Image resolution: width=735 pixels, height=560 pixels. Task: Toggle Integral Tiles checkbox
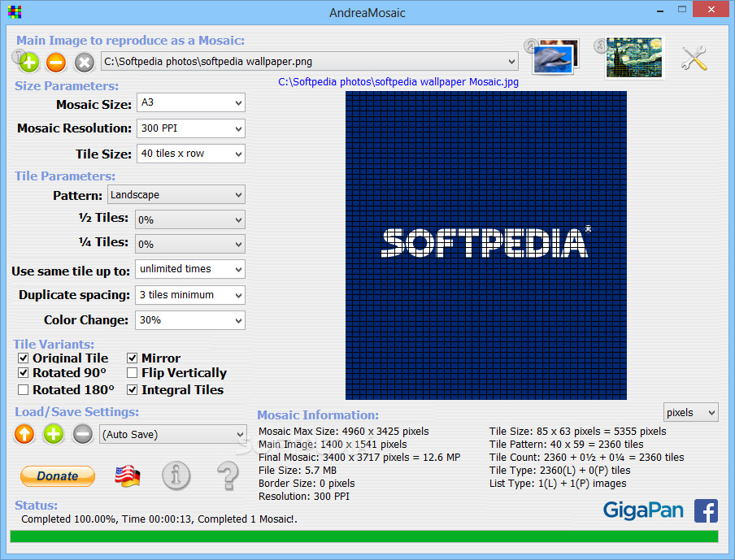133,390
